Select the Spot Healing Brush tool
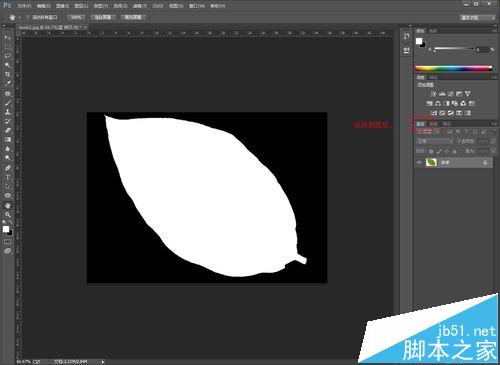This screenshot has width=500, height=365. click(7, 94)
